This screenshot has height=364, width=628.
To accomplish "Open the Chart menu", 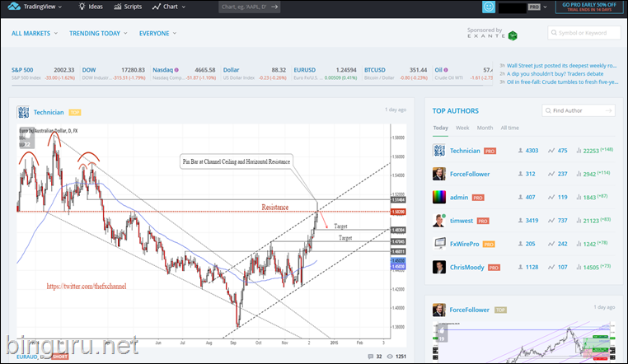I will (169, 7).
